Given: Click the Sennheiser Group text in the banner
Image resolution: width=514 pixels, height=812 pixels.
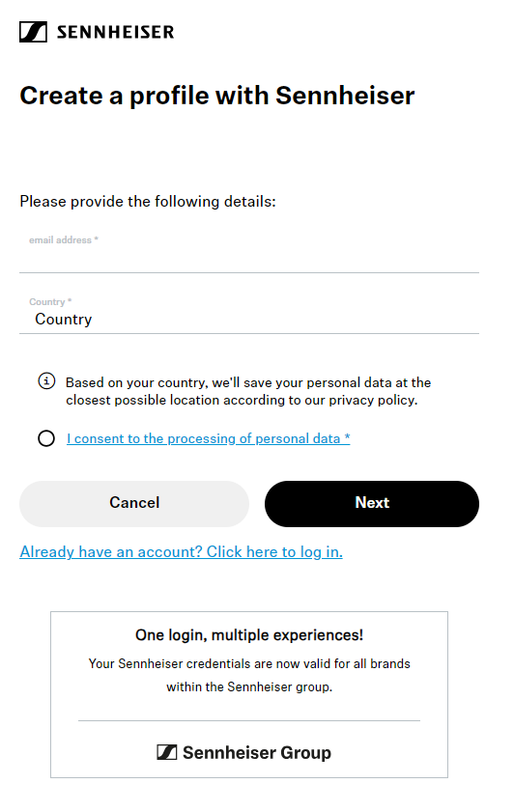Looking at the screenshot, I should point(257,752).
